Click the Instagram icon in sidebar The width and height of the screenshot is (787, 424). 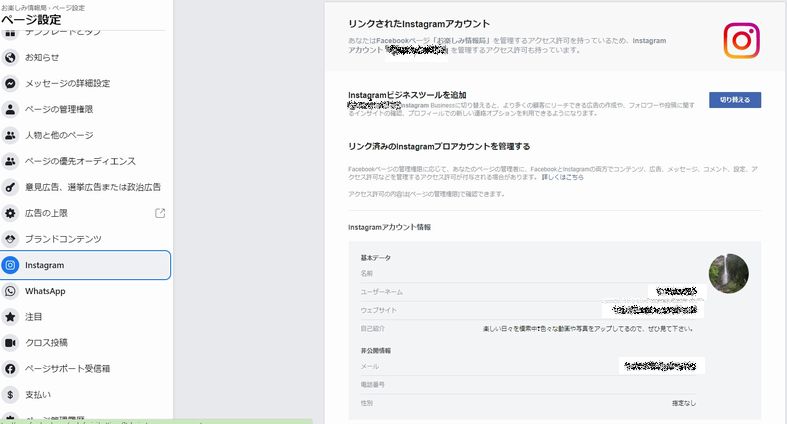click(x=10, y=265)
